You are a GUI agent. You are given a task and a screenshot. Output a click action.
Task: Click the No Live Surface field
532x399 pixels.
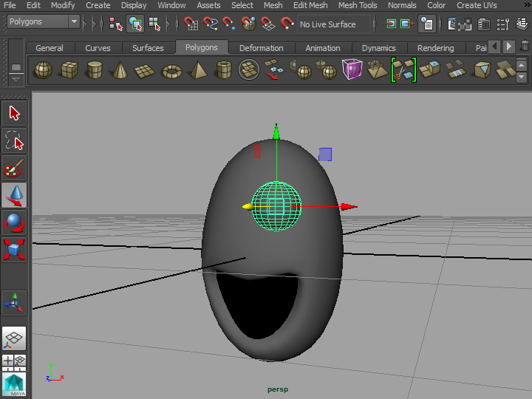pos(327,24)
